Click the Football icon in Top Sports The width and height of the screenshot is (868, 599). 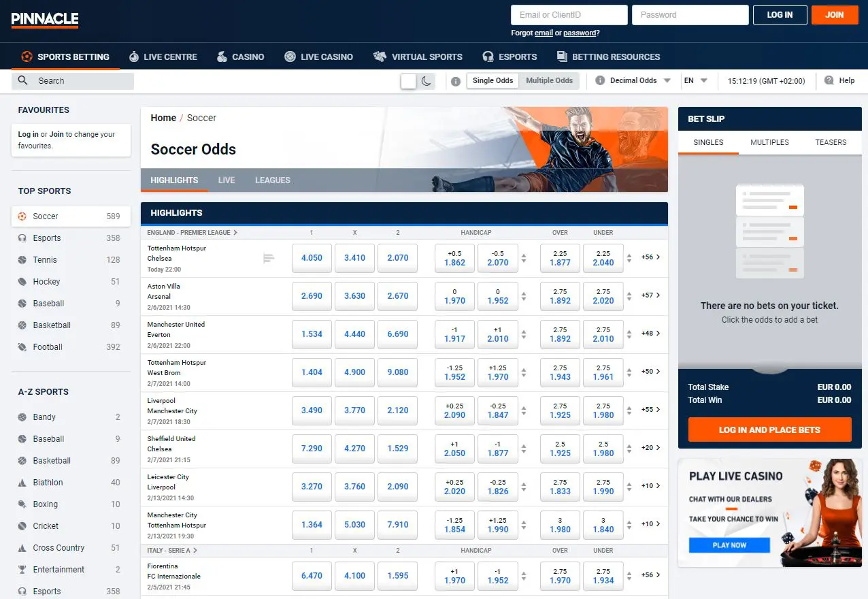[22, 347]
